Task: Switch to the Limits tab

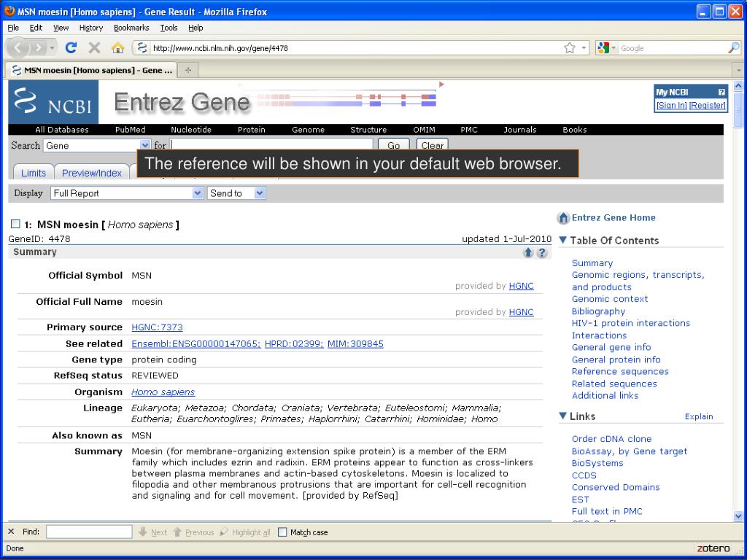Action: click(x=34, y=172)
